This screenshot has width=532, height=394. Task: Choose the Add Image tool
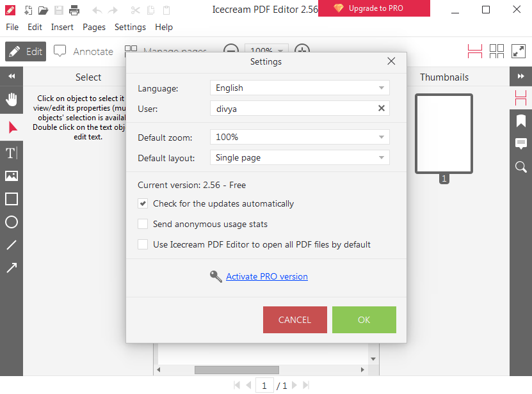click(12, 176)
